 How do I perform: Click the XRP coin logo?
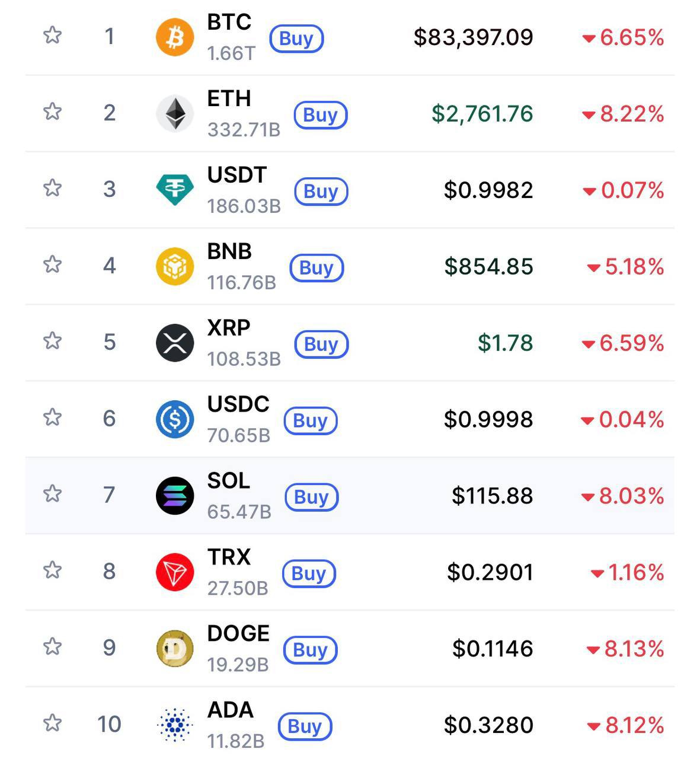175,343
